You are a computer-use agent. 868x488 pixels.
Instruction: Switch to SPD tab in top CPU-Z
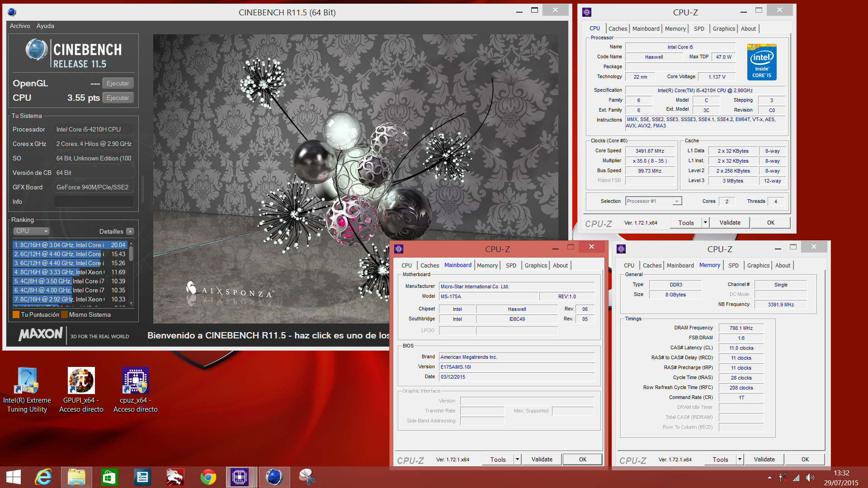(x=699, y=28)
